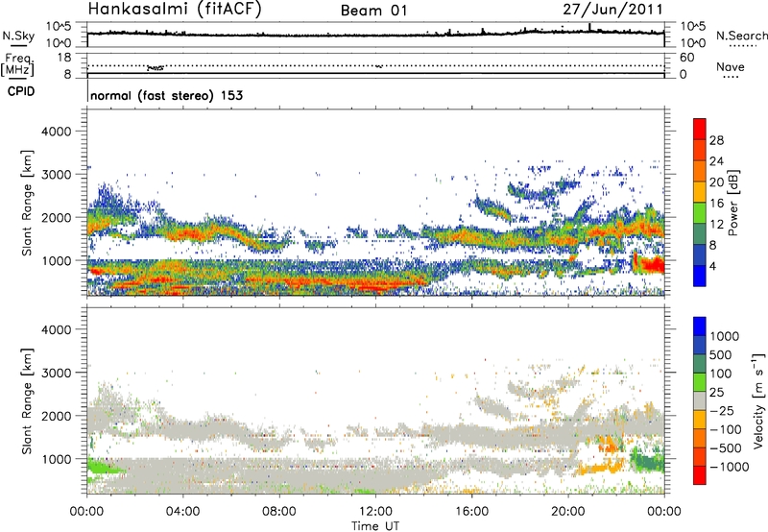This screenshot has height=532, width=768.
Task: Click the '24' label on power colorbar
Action: [x=716, y=161]
